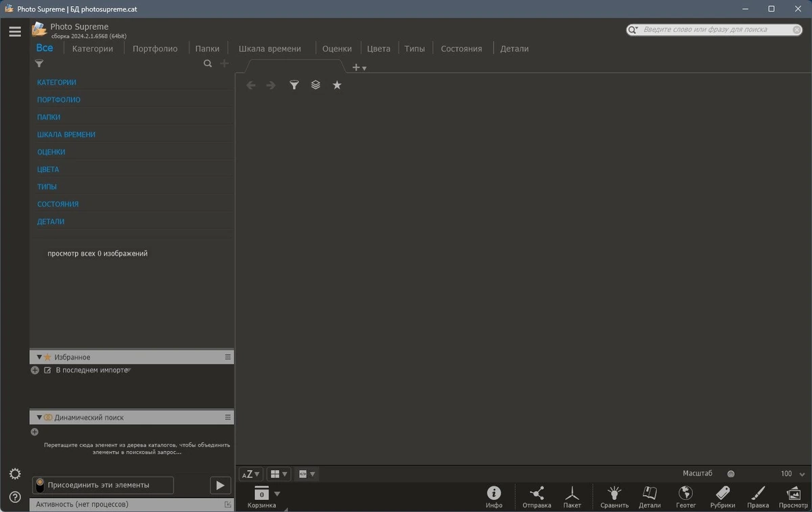Click the stacks layers icon
This screenshot has width=812, height=512.
[x=315, y=85]
